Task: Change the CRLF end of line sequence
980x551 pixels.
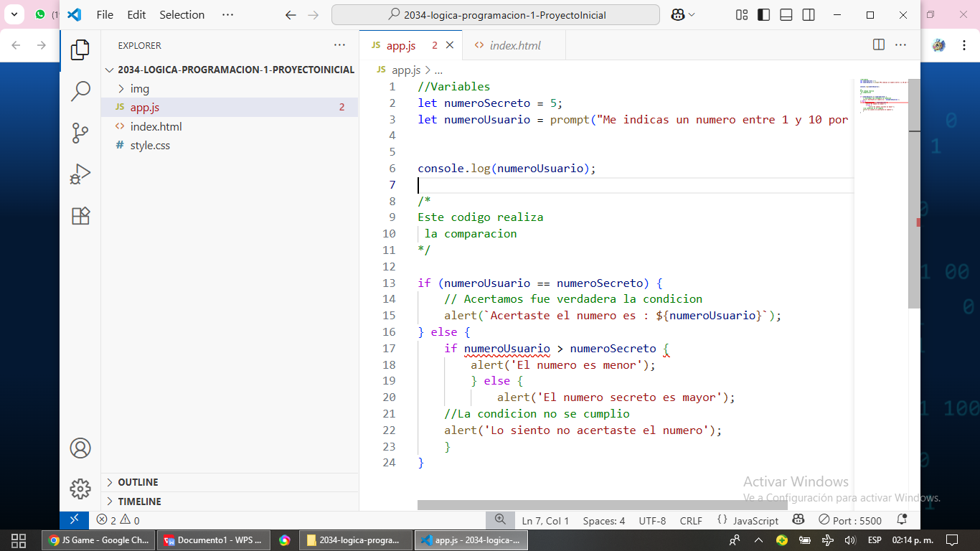Action: tap(691, 520)
